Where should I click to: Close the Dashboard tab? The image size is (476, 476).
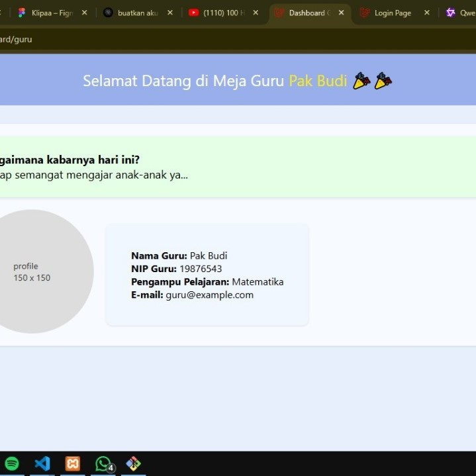pyautogui.click(x=342, y=13)
